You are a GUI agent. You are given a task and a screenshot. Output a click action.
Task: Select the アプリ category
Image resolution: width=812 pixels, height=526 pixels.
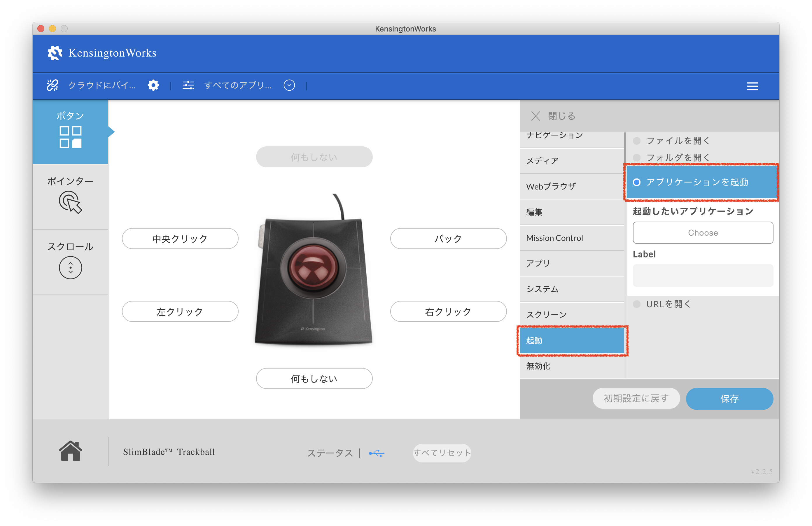572,263
